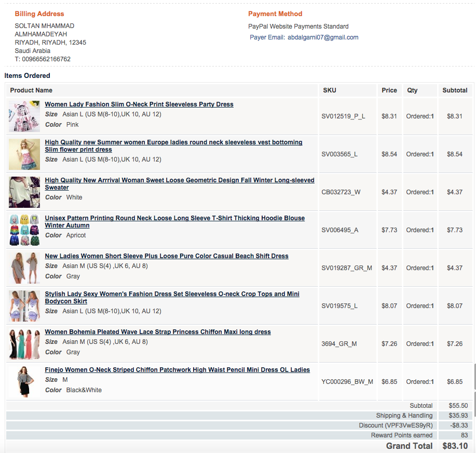Click the payer email abdalgarni07@gmail.com
The height and width of the screenshot is (453, 476).
click(323, 37)
